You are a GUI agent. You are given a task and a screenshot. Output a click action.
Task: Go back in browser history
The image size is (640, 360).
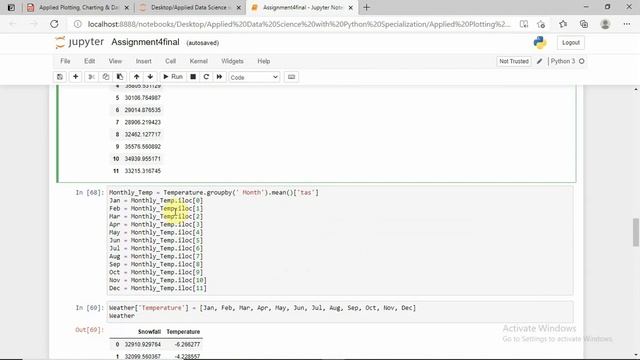click(13, 24)
